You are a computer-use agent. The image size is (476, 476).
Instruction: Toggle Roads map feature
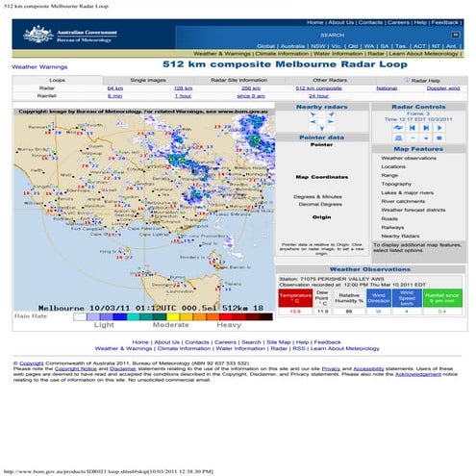click(x=389, y=218)
